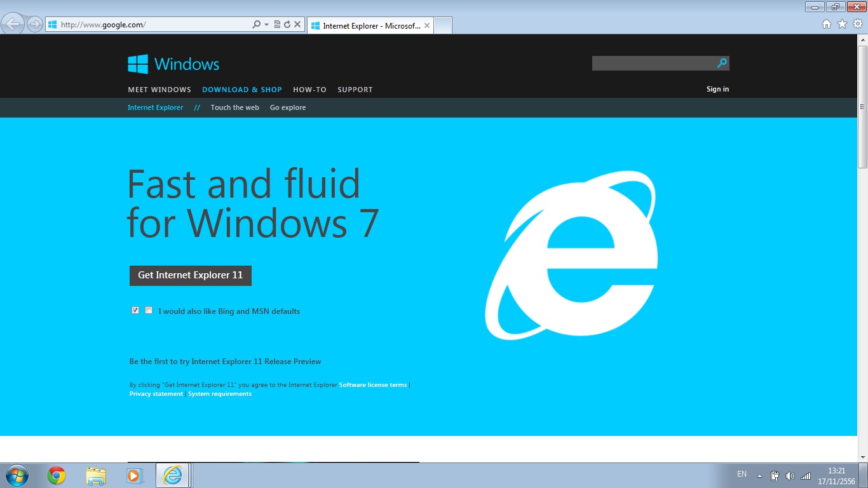This screenshot has width=868, height=488.
Task: Open Favorites with the star icon
Action: 843,24
